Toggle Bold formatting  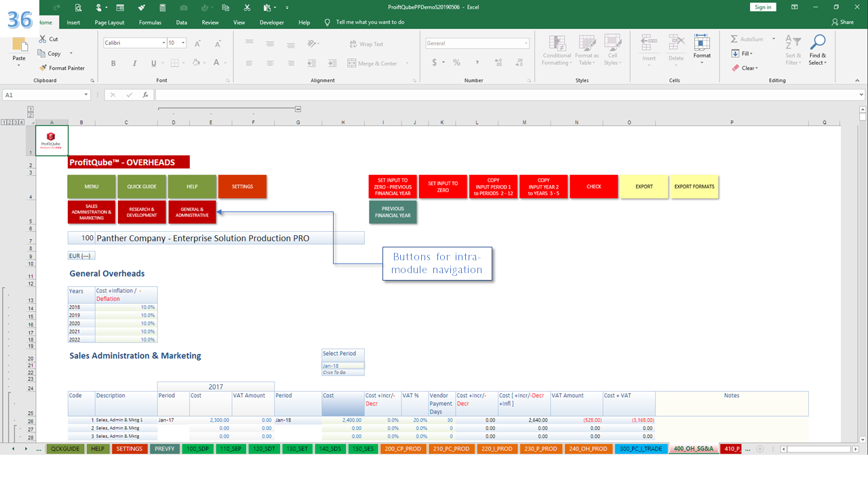tap(113, 63)
